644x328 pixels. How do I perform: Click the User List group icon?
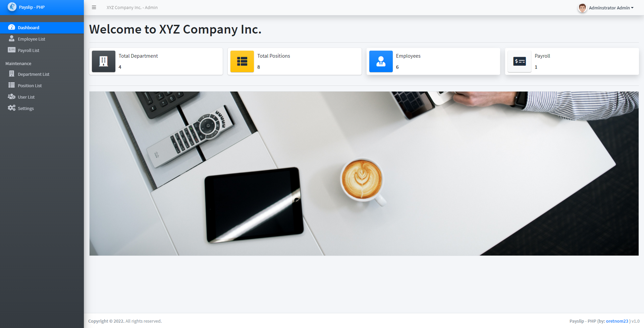(12, 97)
